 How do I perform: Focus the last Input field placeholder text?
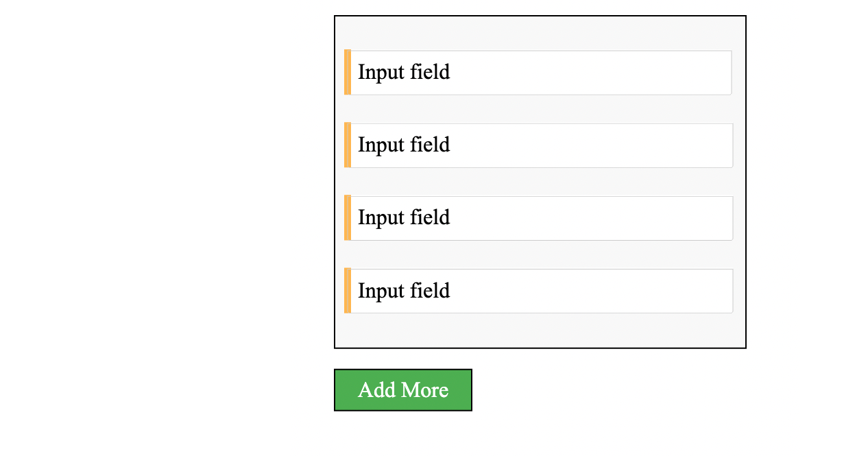(403, 291)
